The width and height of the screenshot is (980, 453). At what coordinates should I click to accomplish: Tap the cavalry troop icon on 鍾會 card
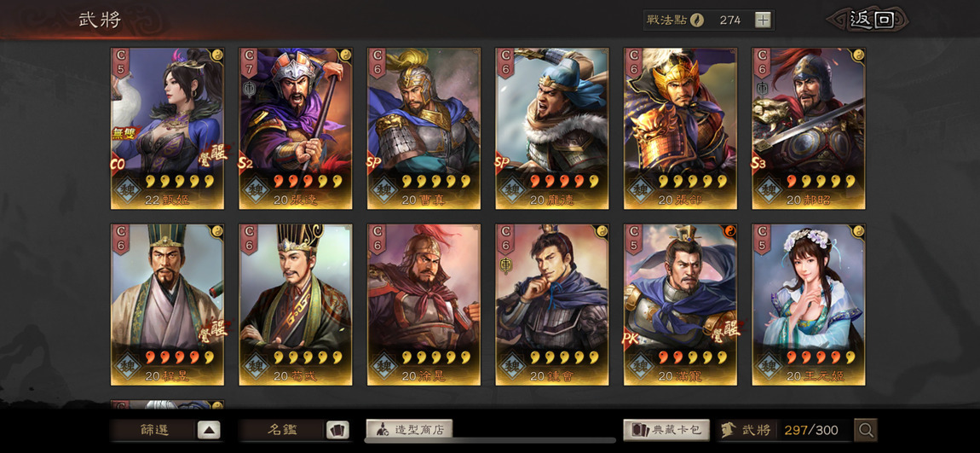pos(505,266)
